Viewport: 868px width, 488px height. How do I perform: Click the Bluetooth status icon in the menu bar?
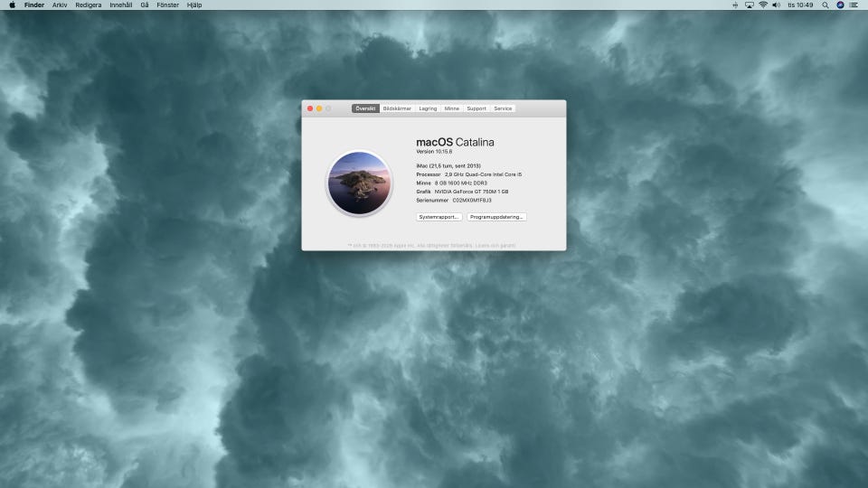[x=735, y=5]
